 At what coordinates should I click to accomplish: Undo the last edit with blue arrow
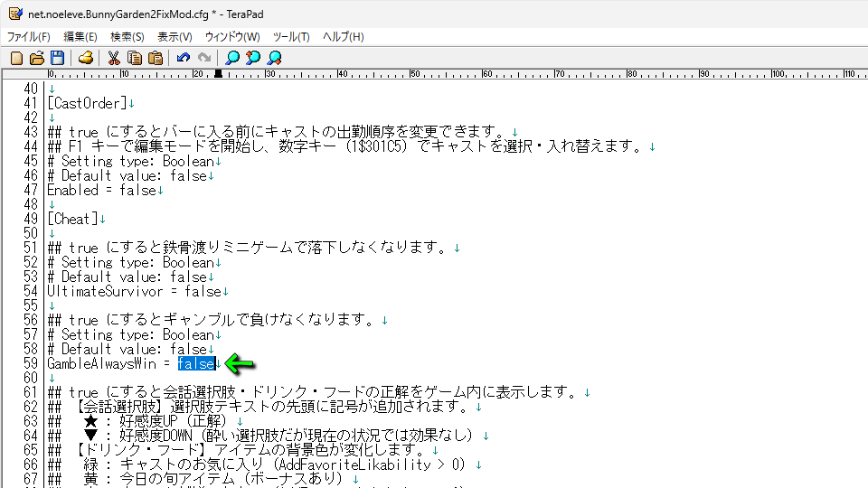click(184, 58)
